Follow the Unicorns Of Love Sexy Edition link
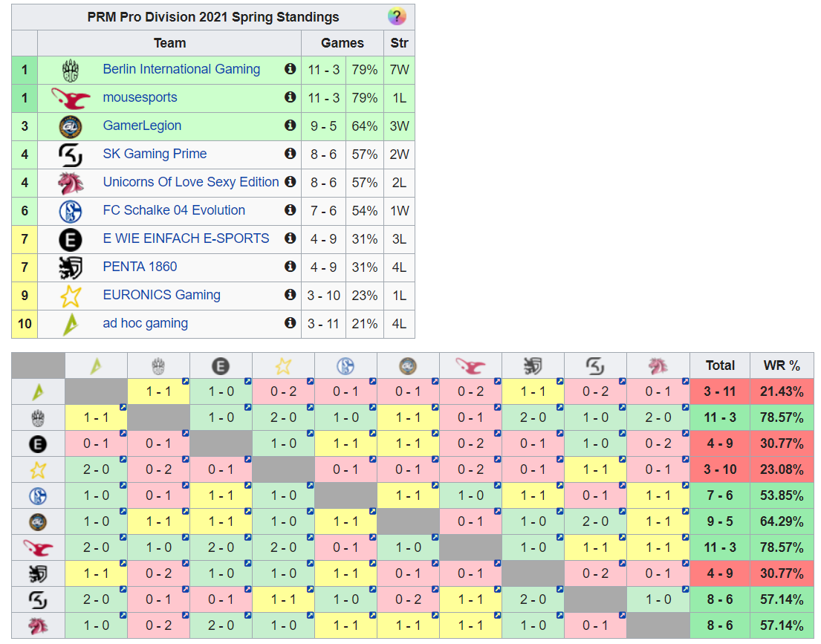This screenshot has width=821, height=644. (191, 183)
